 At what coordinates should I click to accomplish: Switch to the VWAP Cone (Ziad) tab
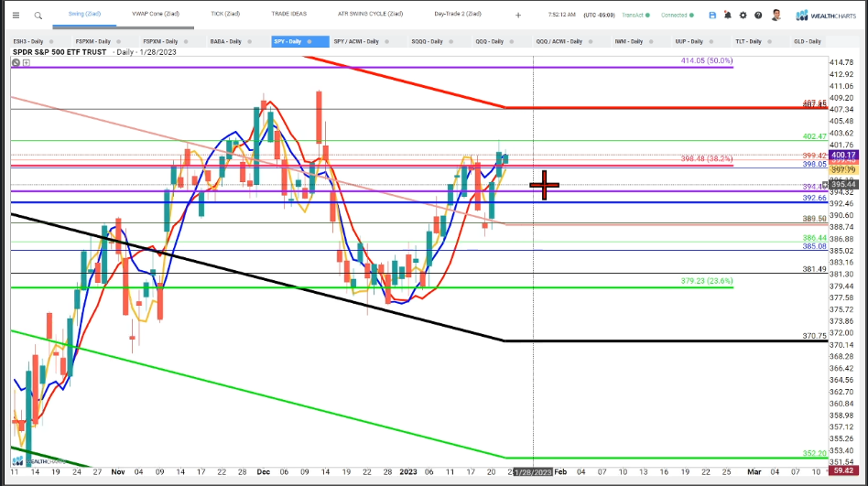156,14
